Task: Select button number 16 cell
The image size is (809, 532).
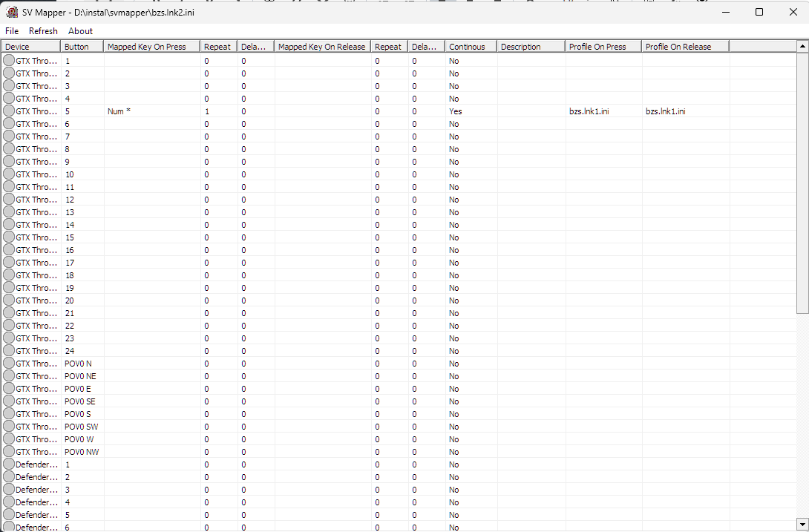Action: [69, 250]
